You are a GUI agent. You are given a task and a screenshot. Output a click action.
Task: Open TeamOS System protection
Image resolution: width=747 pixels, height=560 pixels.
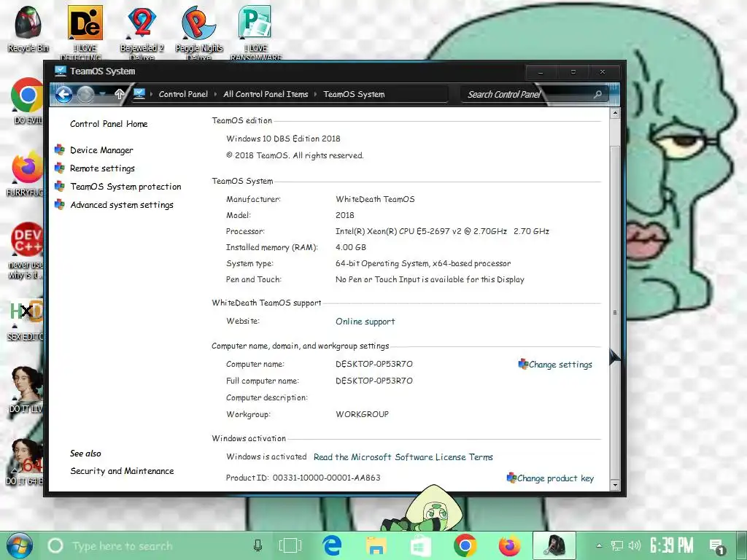(125, 187)
